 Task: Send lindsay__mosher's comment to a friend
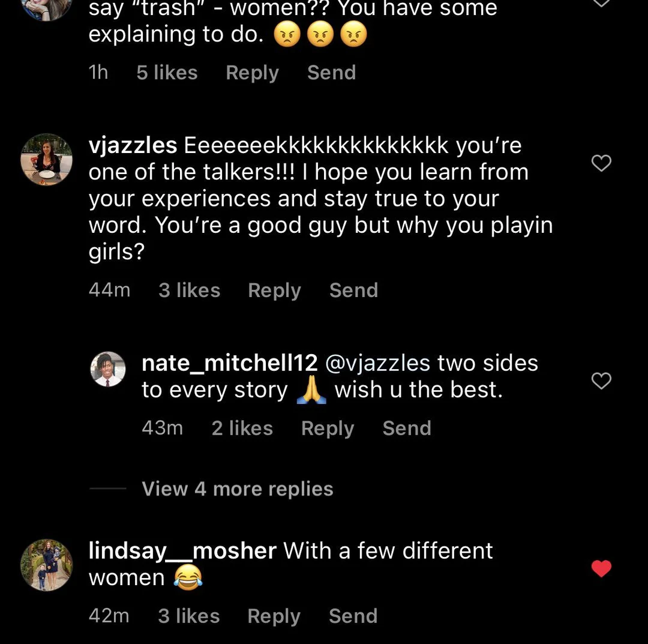click(353, 616)
